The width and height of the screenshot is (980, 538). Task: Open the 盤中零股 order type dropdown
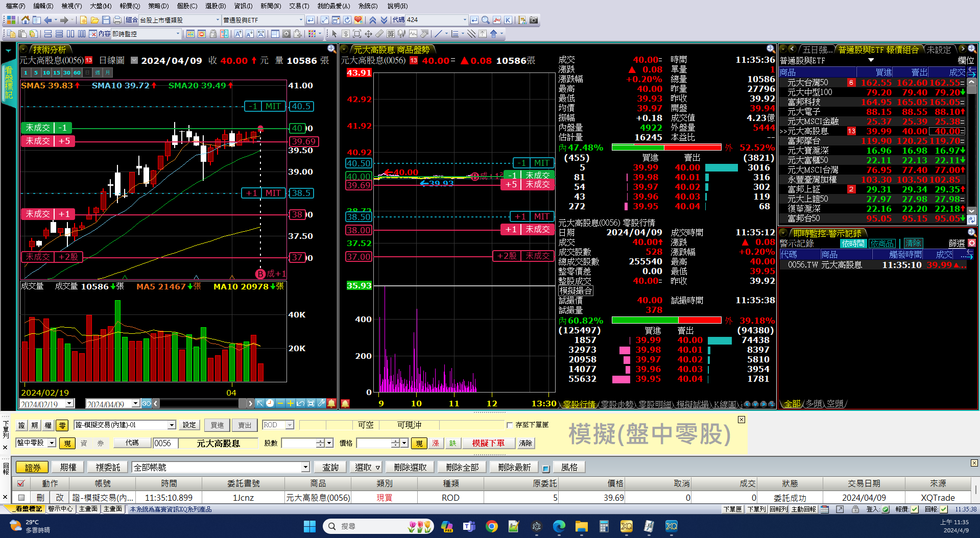tap(52, 443)
